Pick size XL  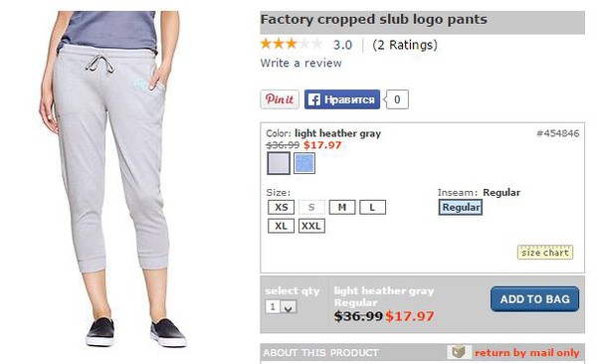coord(281,226)
